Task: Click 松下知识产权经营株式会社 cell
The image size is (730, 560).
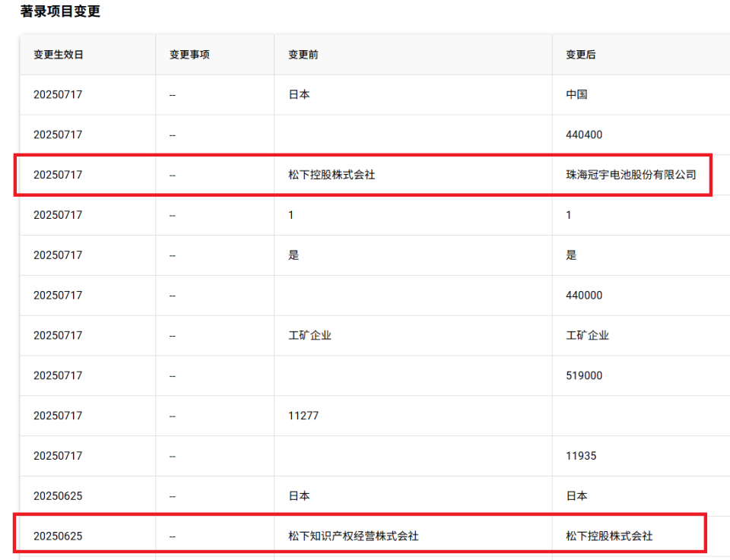Action: pos(354,536)
